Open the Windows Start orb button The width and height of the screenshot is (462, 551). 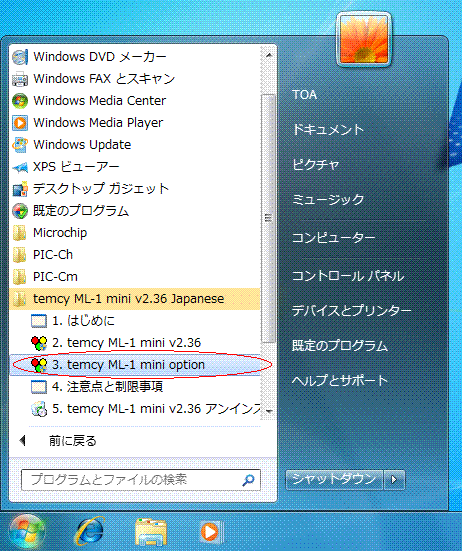[x=27, y=532]
